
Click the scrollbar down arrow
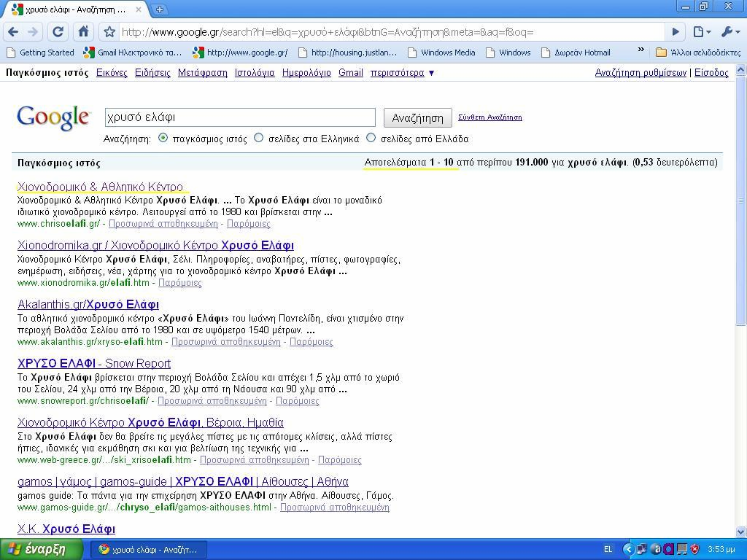[x=741, y=532]
